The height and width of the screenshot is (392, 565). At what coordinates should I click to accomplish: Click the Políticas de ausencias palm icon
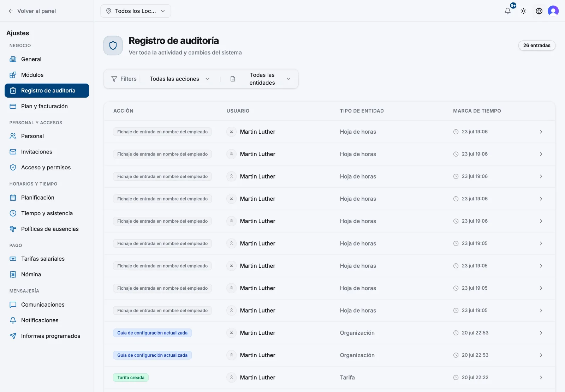[13, 229]
